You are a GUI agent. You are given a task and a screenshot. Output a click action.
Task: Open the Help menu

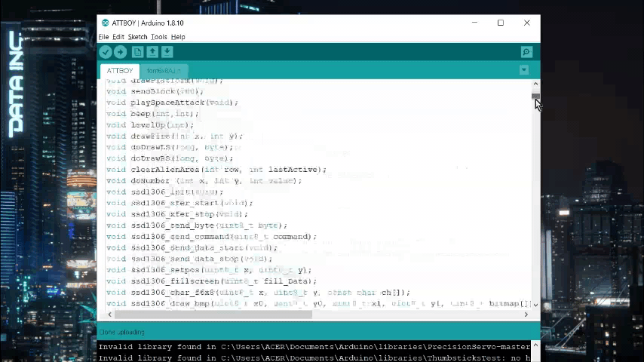click(x=178, y=37)
